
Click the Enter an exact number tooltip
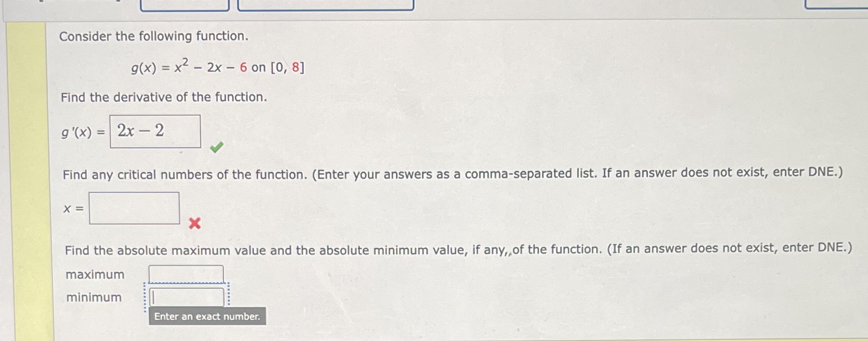click(x=207, y=316)
